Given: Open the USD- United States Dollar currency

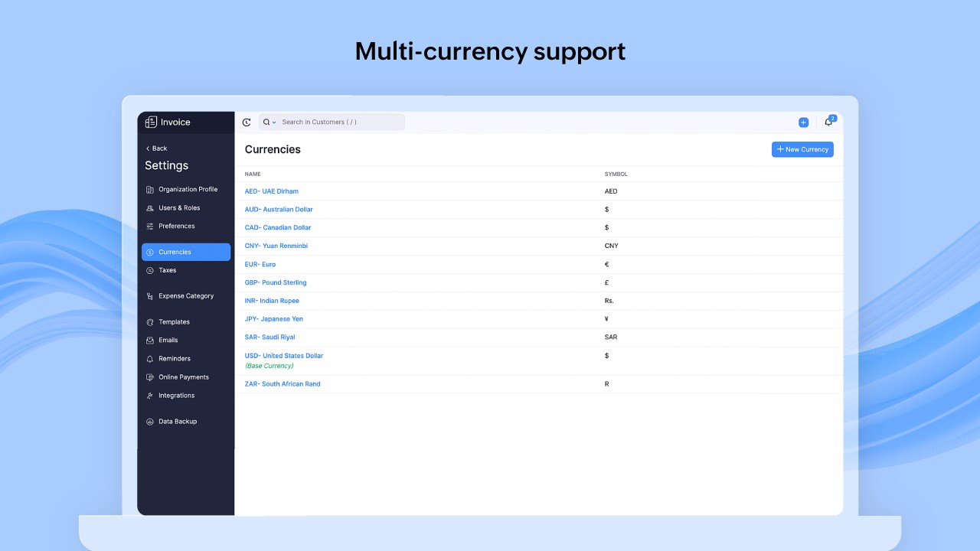Looking at the screenshot, I should [x=284, y=356].
